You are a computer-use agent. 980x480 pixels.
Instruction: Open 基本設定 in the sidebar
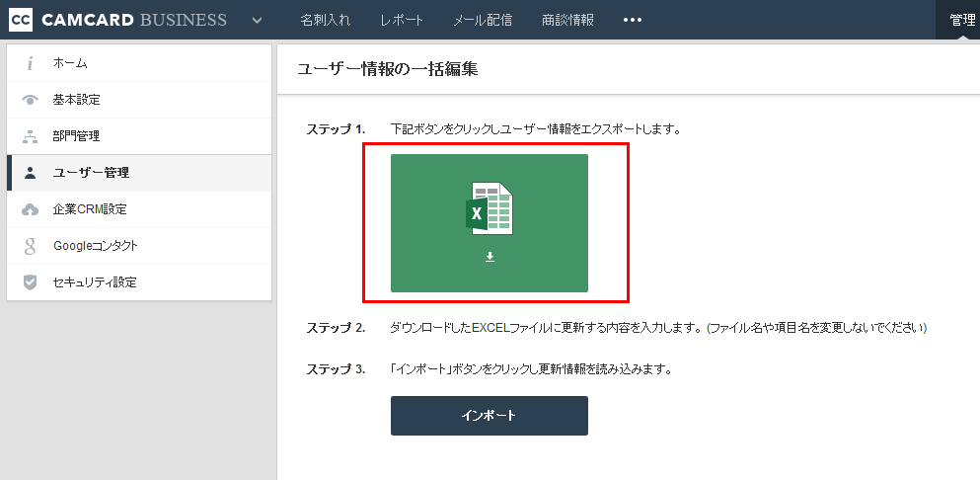click(139, 100)
